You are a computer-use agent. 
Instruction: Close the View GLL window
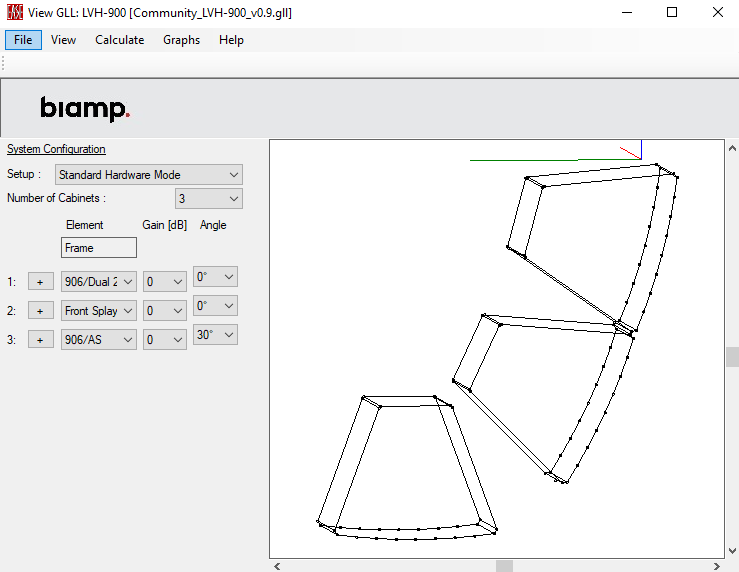[x=717, y=12]
